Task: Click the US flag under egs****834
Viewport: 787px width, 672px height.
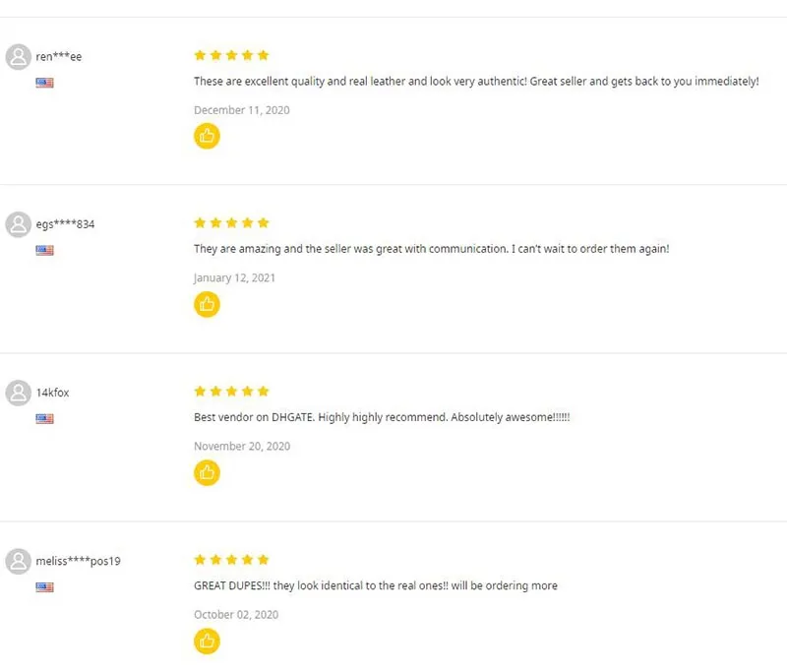Action: click(44, 250)
